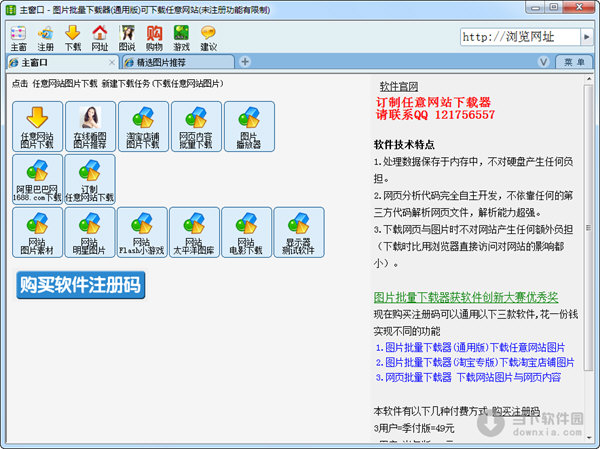Viewport: 600px width, 449px height.
Task: Open the 图片批量下载器获软件创新大赛优秀奖 link
Action: 466,297
